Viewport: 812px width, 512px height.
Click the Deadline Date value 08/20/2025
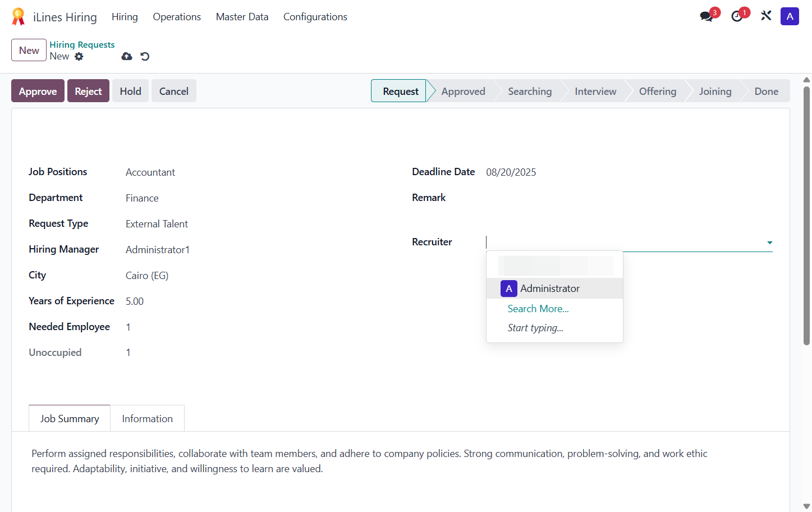[511, 172]
